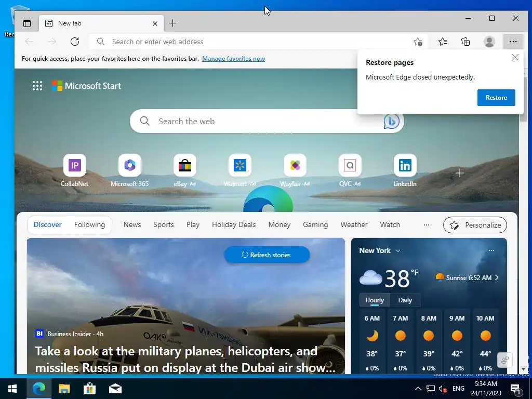Screen dimensions: 532x399
Task: Select the Discover feed tab
Action: point(47,224)
